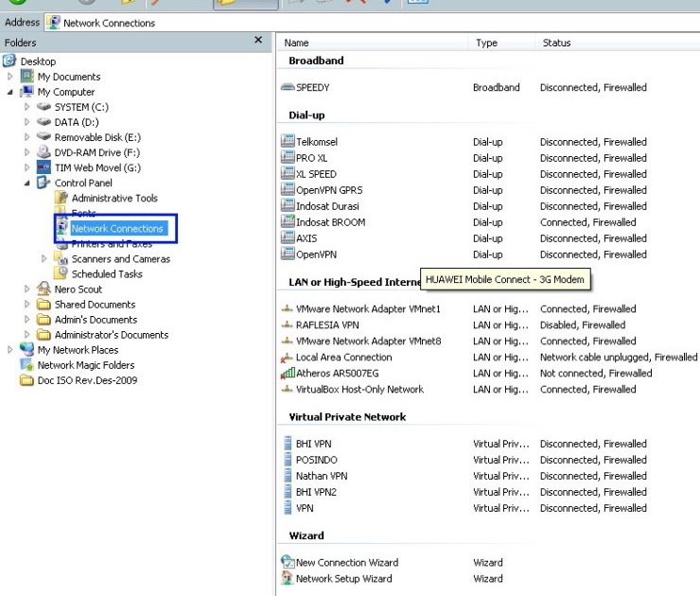The image size is (700, 596).
Task: Select the BHI VPN2 icon
Action: pyautogui.click(x=288, y=491)
